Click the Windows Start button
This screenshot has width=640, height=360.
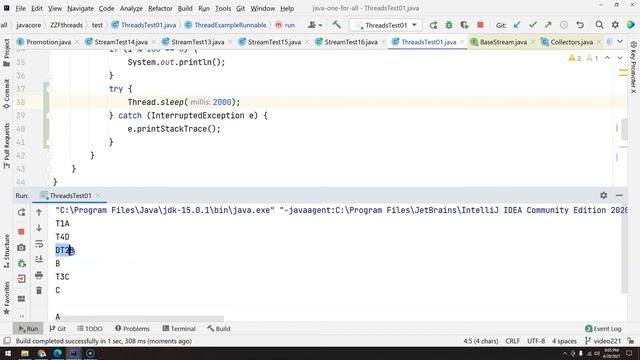pyautogui.click(x=8, y=353)
